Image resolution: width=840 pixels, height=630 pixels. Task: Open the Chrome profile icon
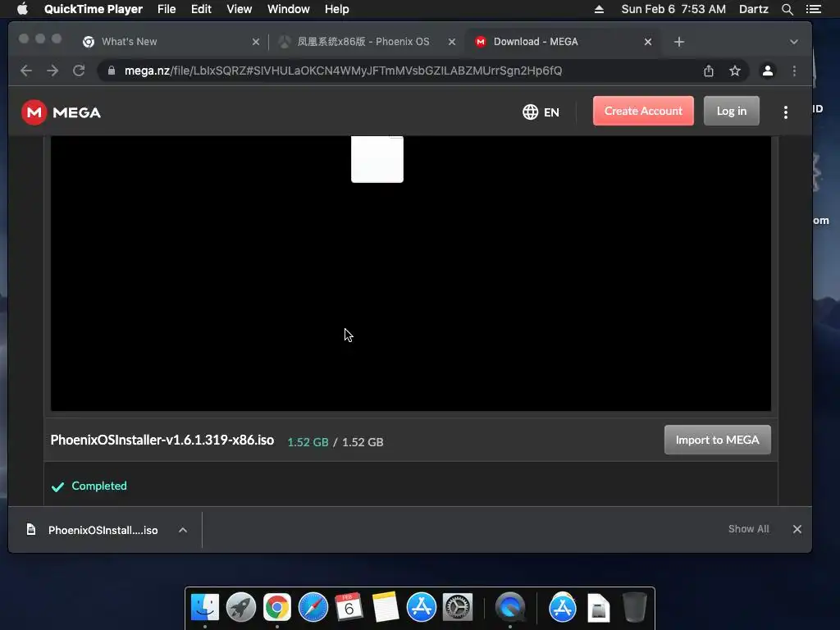tap(768, 71)
